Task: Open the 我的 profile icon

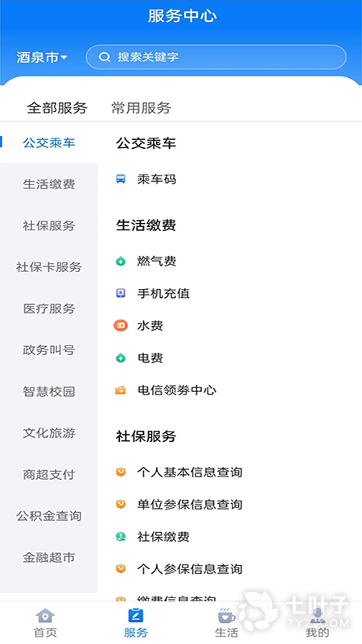Action: [x=317, y=616]
